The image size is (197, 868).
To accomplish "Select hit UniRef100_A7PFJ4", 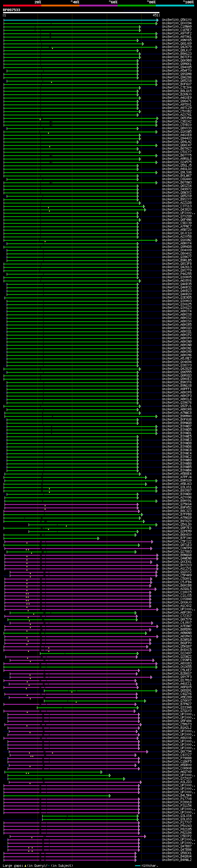I will click(x=176, y=477).
